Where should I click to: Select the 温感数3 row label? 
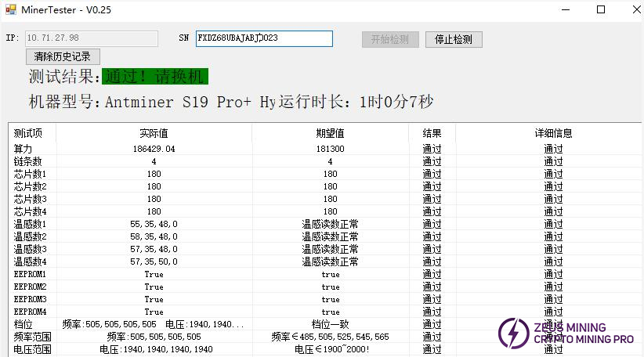(x=30, y=249)
